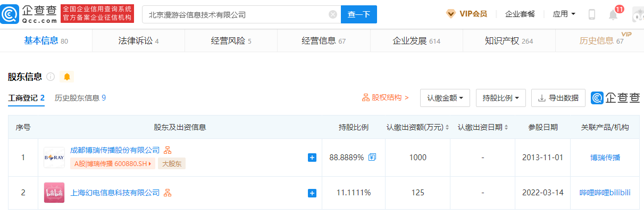This screenshot has width=644, height=215.
Task: Clear the search box text
Action: [x=333, y=15]
